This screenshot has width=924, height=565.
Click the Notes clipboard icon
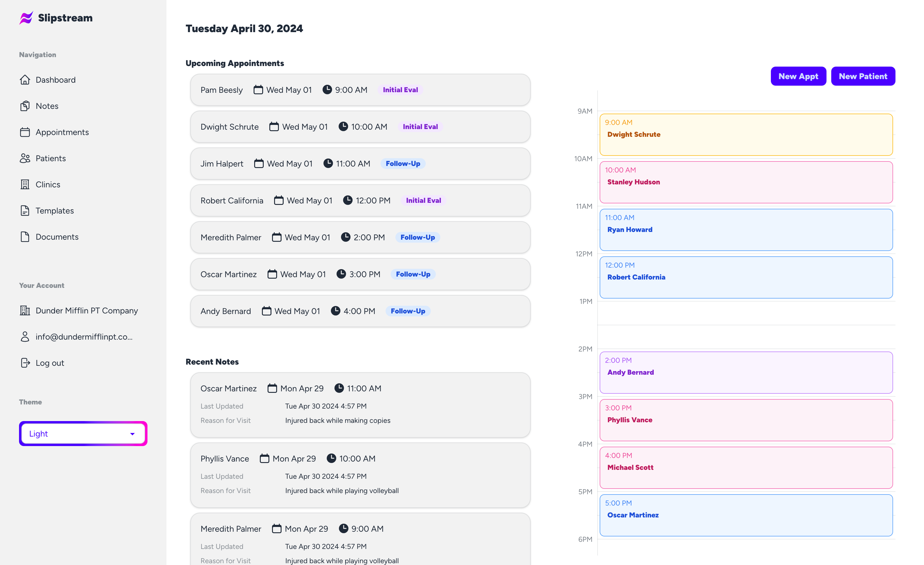(25, 106)
